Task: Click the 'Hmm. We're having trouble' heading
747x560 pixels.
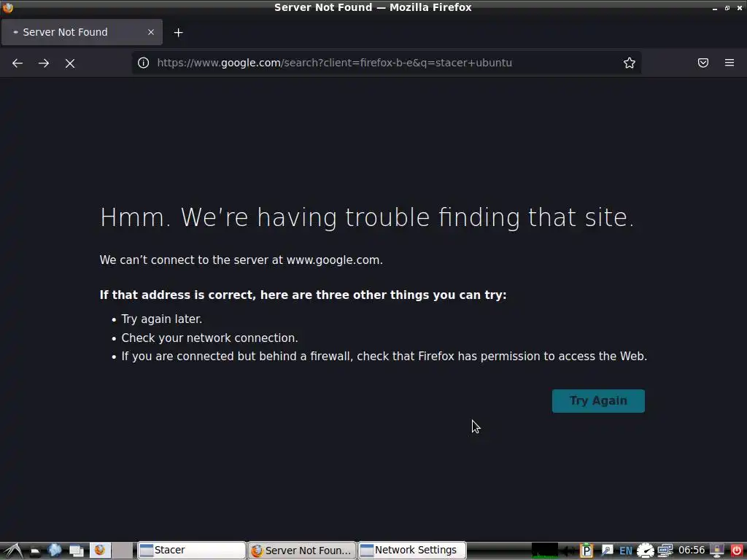Action: pos(367,217)
